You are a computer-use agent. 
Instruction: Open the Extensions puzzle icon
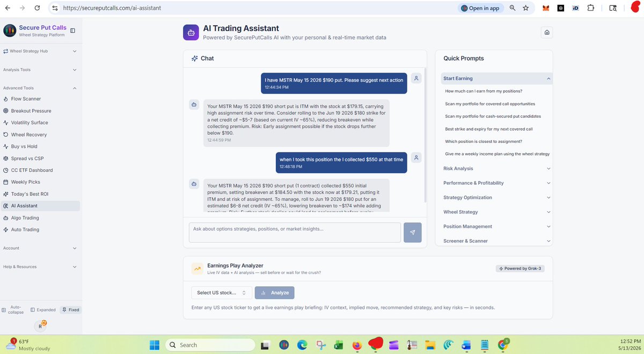[x=590, y=8]
